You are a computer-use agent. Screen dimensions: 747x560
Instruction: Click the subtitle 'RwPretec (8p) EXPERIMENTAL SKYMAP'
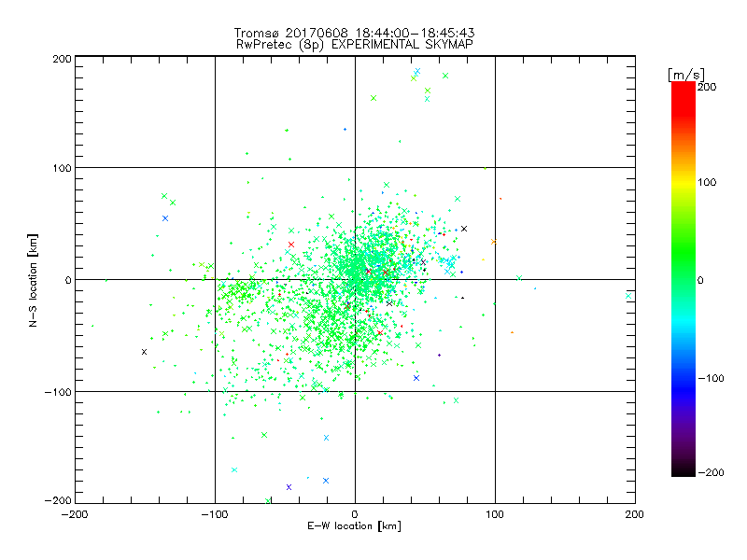pos(355,45)
